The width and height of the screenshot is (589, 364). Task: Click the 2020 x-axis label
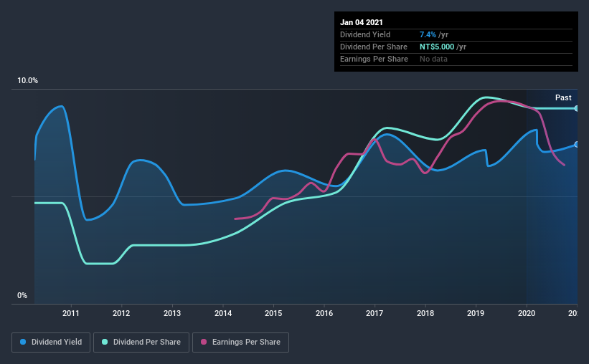527,313
